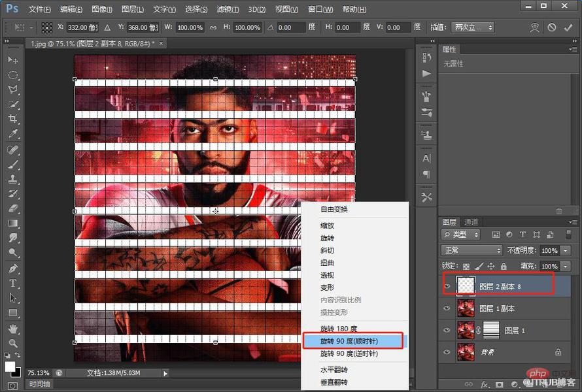This screenshot has height=392, width=582.
Task: Commit the transform with checkmark button
Action: [568, 27]
